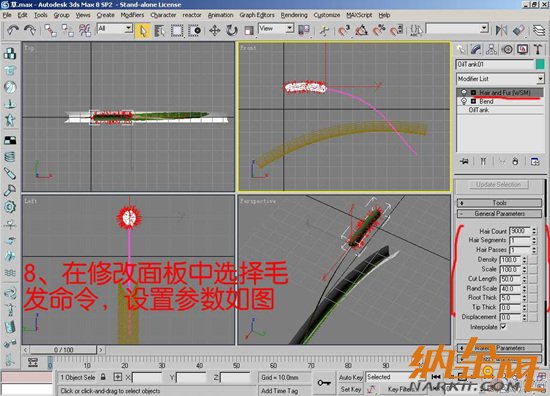Click the Align tool icon
550x396 pixels.
point(518,31)
